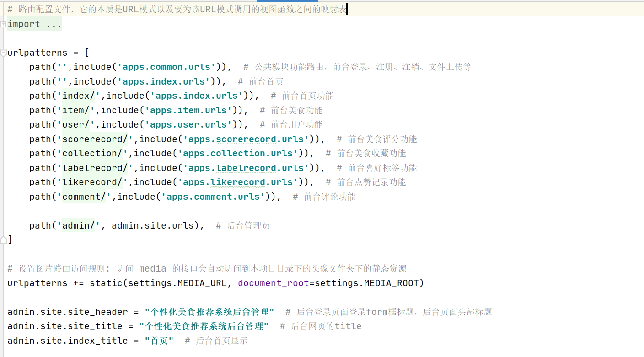Screen dimensions: 644x357
Task: Click the 'apps.user.urls' string
Action: tap(188, 124)
